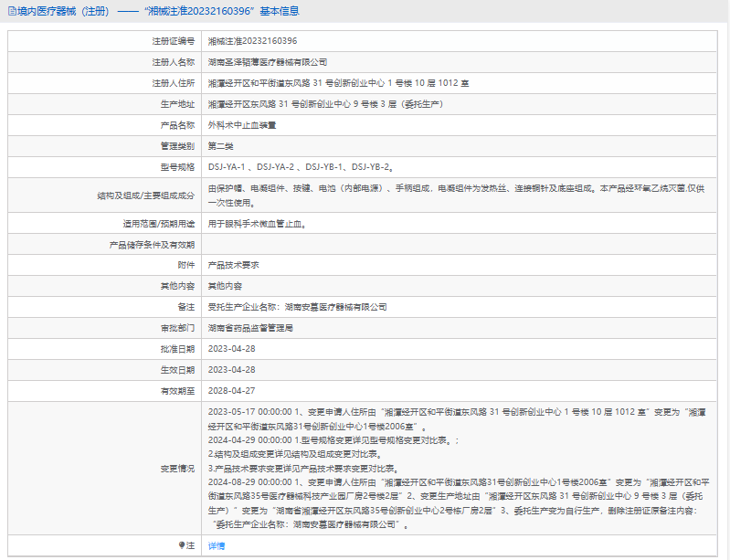
Task: Click the 有效期至 label
Action: tap(177, 391)
